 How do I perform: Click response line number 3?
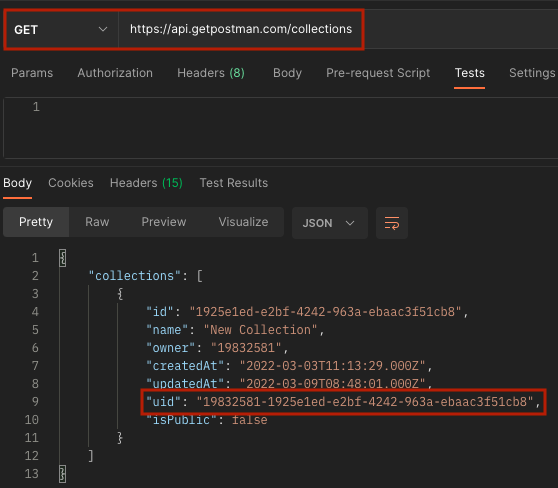35,294
